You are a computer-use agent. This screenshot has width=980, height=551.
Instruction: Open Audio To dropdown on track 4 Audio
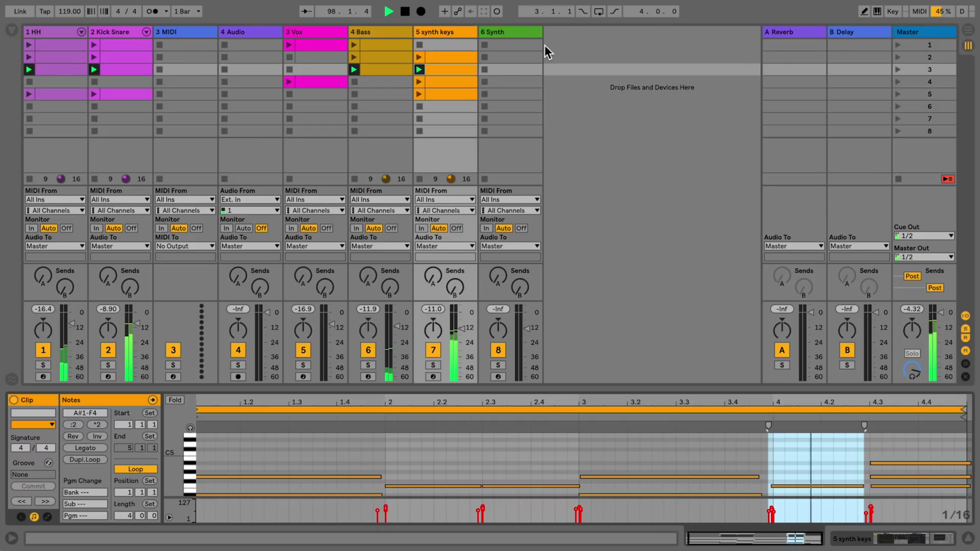coord(249,246)
